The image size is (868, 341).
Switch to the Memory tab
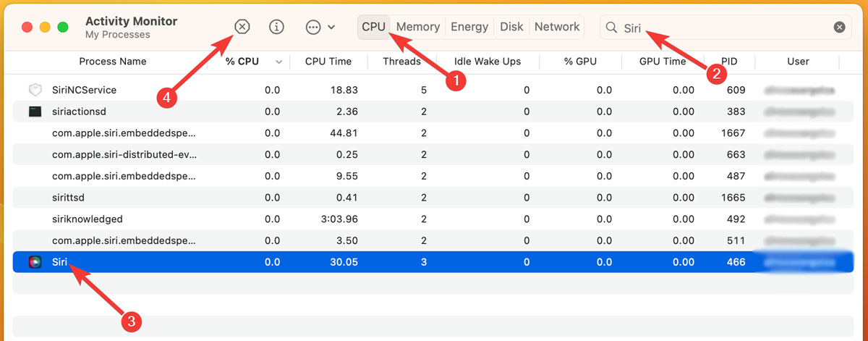[x=418, y=27]
